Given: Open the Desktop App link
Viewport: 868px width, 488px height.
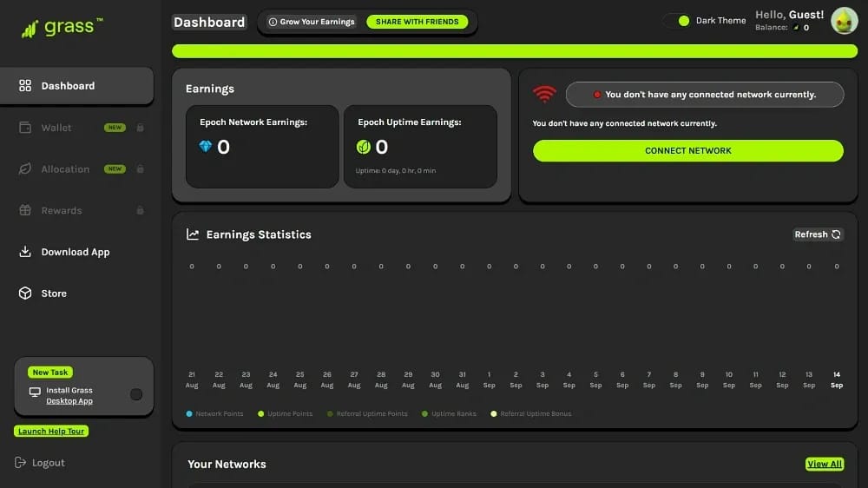Looking at the screenshot, I should tap(69, 401).
